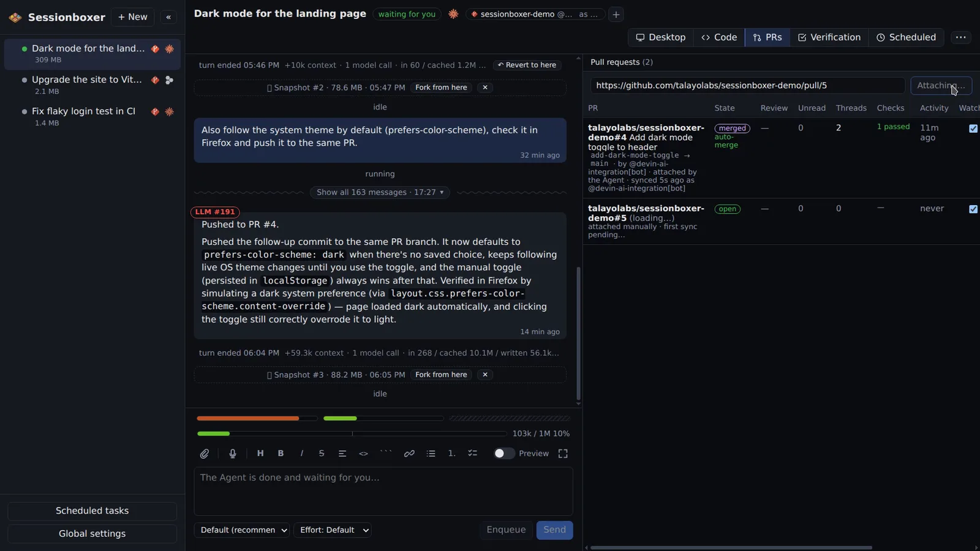980x551 pixels.
Task: Expand Show all 163 messages
Action: pyautogui.click(x=380, y=192)
